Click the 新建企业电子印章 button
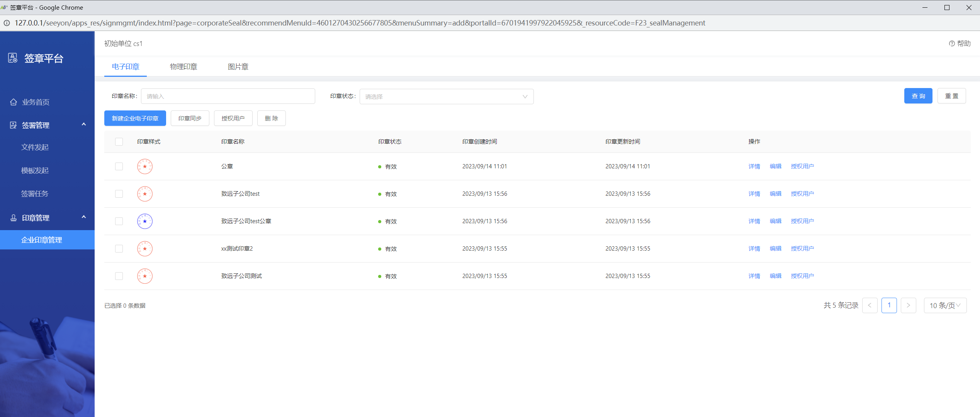The image size is (980, 417). click(135, 118)
